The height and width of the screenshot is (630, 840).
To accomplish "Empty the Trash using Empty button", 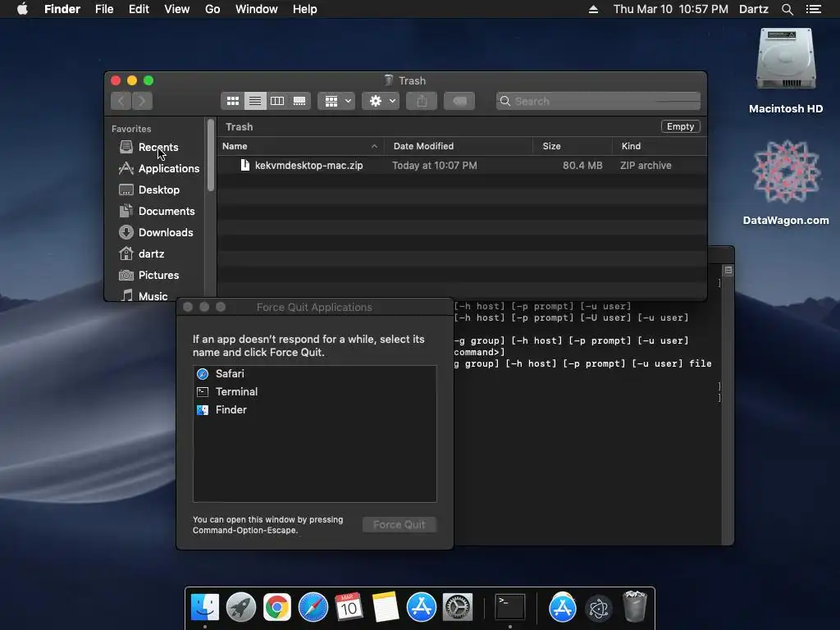I will click(x=680, y=126).
